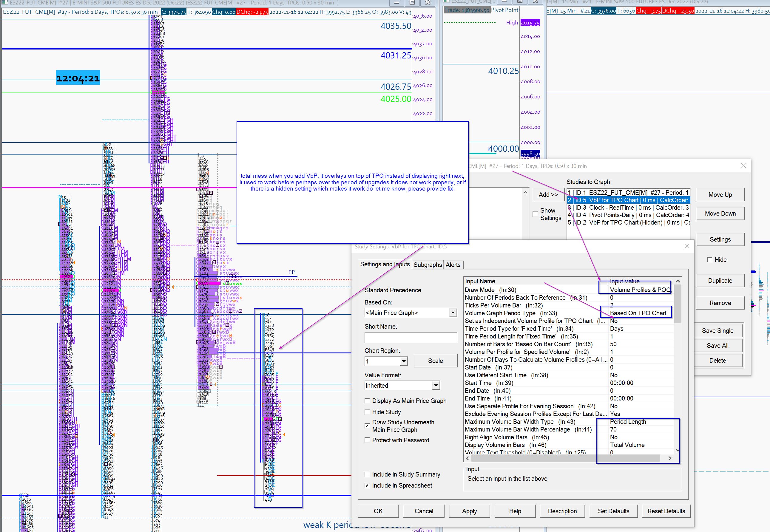Click the Reset Defaults button
The width and height of the screenshot is (770, 532).
(x=666, y=511)
